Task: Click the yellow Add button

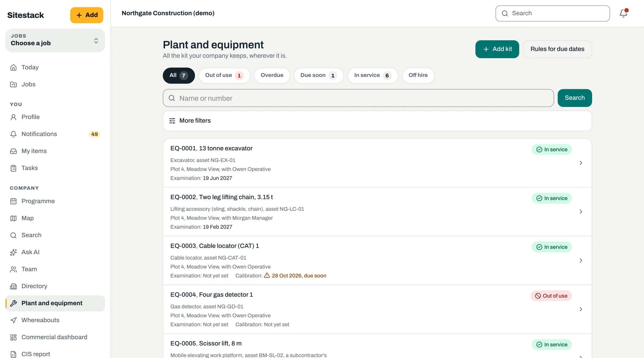Action: click(x=87, y=15)
